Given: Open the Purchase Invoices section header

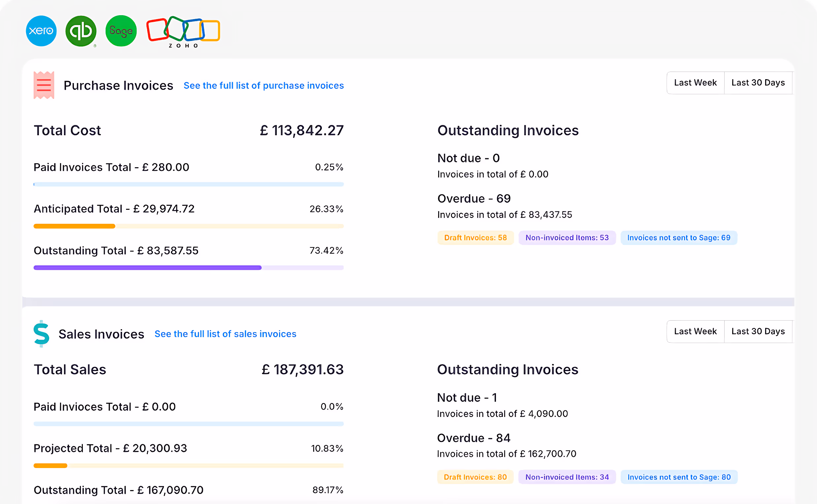Looking at the screenshot, I should (118, 85).
